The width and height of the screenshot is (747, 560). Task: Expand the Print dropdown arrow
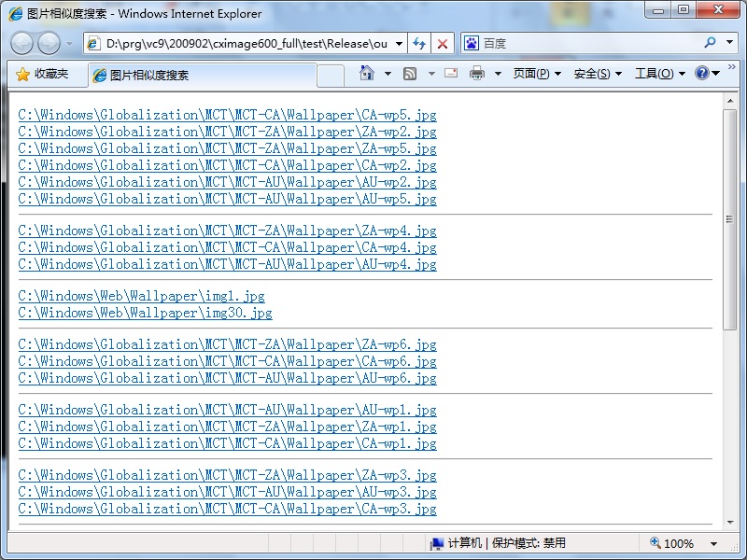click(499, 74)
